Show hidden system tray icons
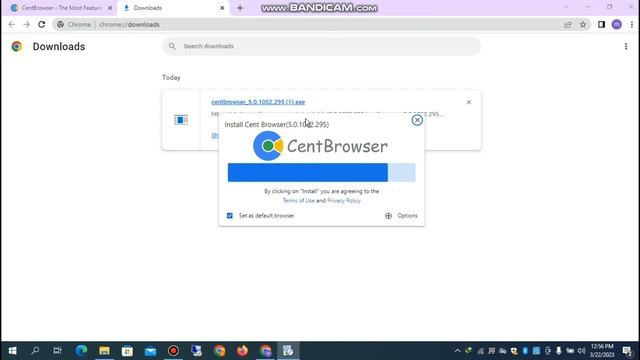 [457, 351]
